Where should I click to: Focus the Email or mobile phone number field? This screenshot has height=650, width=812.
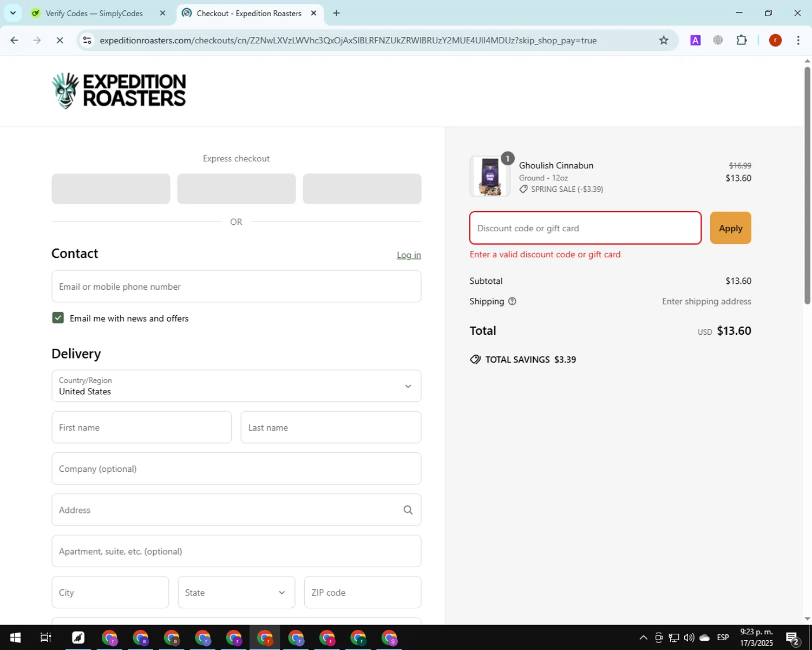236,287
